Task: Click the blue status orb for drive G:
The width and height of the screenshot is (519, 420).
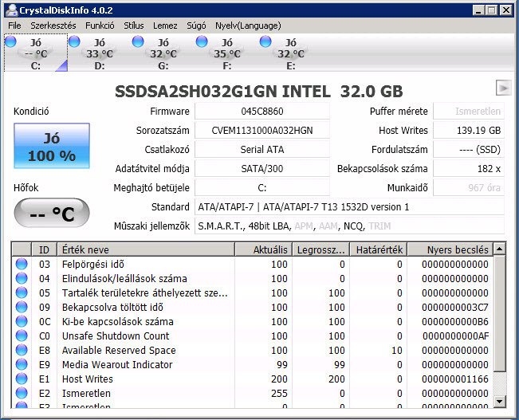Action: click(x=138, y=41)
